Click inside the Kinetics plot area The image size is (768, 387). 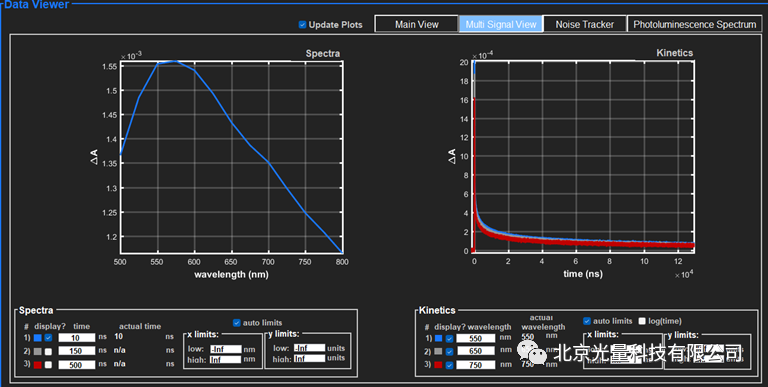point(583,157)
